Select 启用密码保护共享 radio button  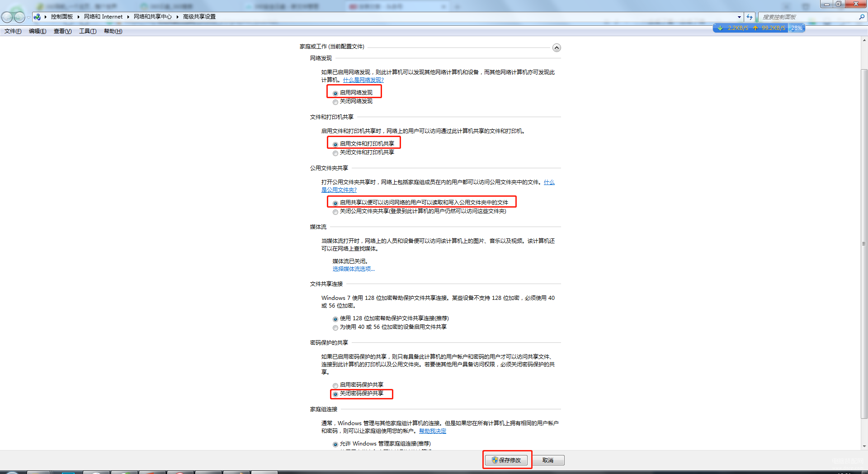point(335,385)
